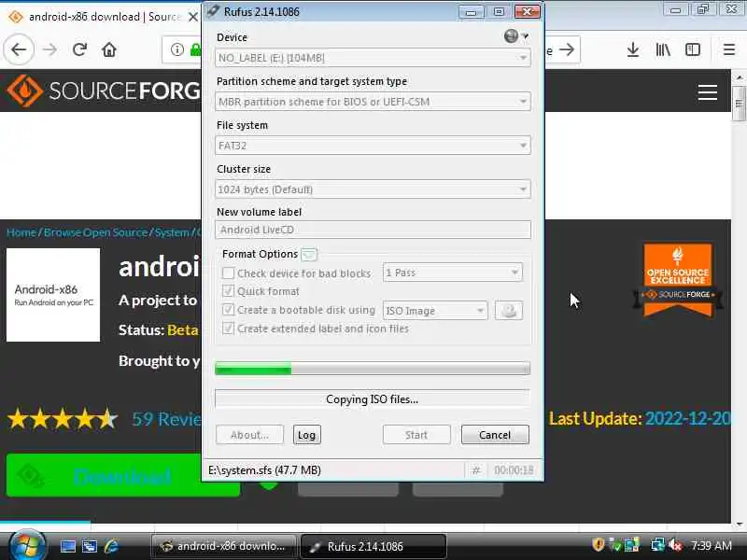Open Firefox downloads panel
The image size is (747, 560).
(633, 49)
